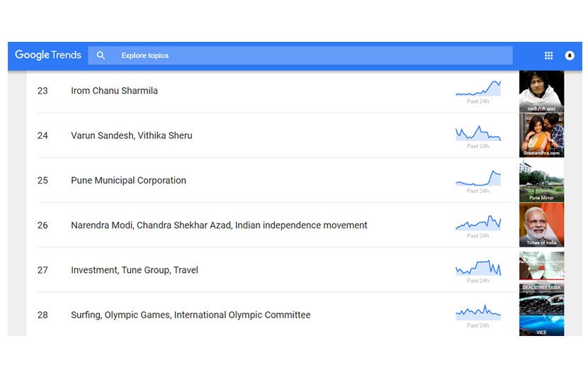
Task: Open the notifications bell icon
Action: point(570,55)
